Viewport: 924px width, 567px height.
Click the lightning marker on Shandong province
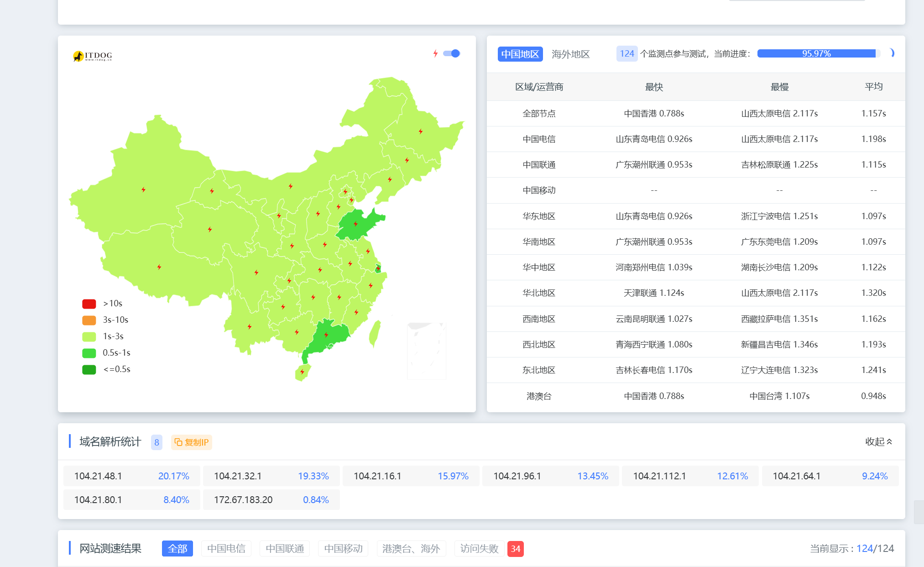tap(355, 224)
